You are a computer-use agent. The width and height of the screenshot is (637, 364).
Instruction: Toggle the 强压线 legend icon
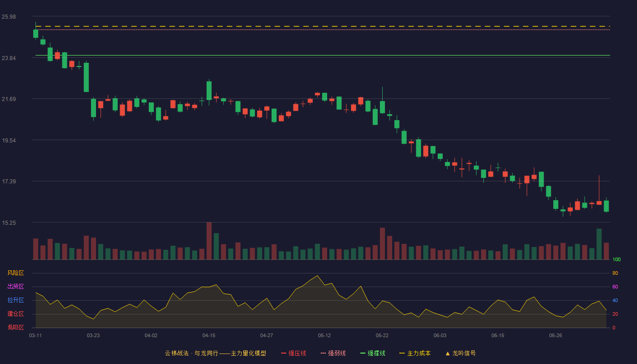(x=283, y=353)
